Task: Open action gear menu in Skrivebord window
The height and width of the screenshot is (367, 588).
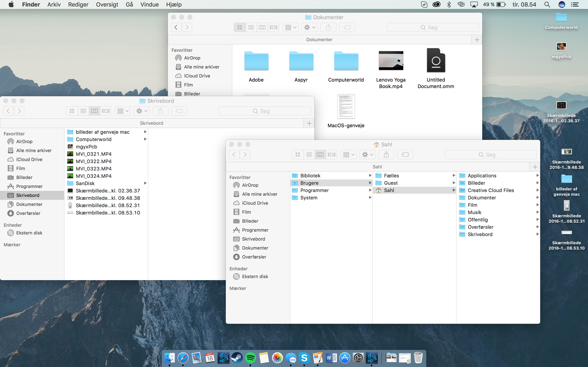Action: pyautogui.click(x=142, y=111)
